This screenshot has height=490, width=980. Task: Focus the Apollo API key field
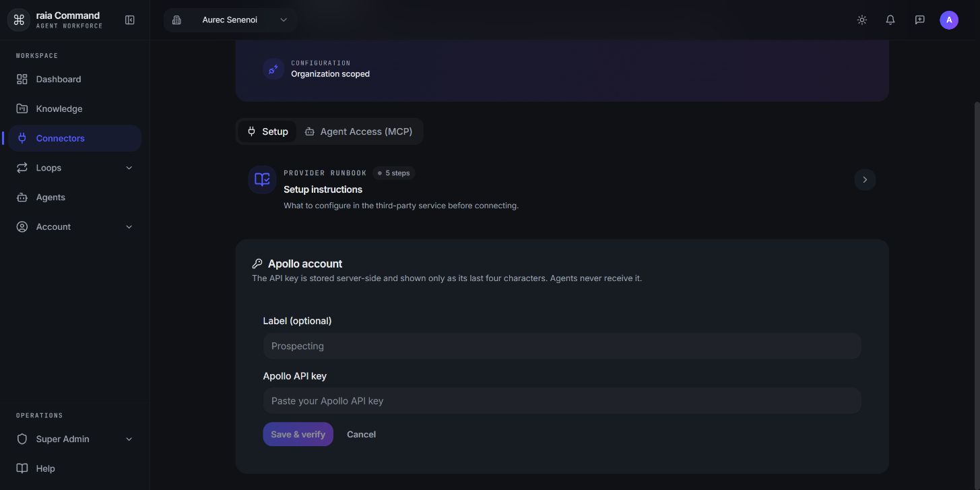(x=562, y=401)
